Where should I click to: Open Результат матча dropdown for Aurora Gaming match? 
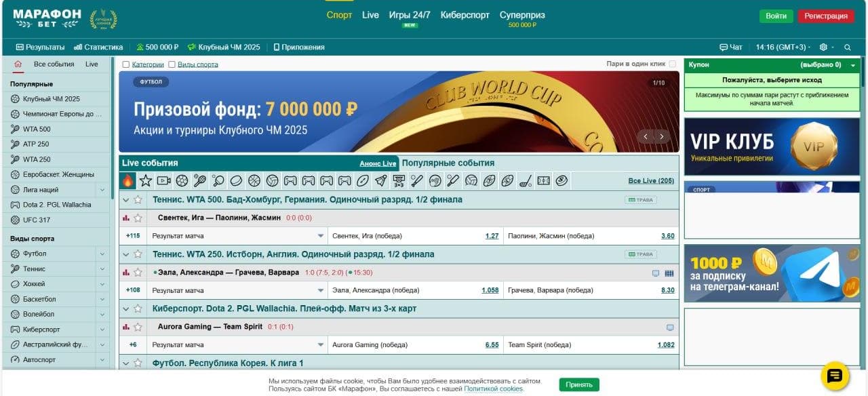238,344
